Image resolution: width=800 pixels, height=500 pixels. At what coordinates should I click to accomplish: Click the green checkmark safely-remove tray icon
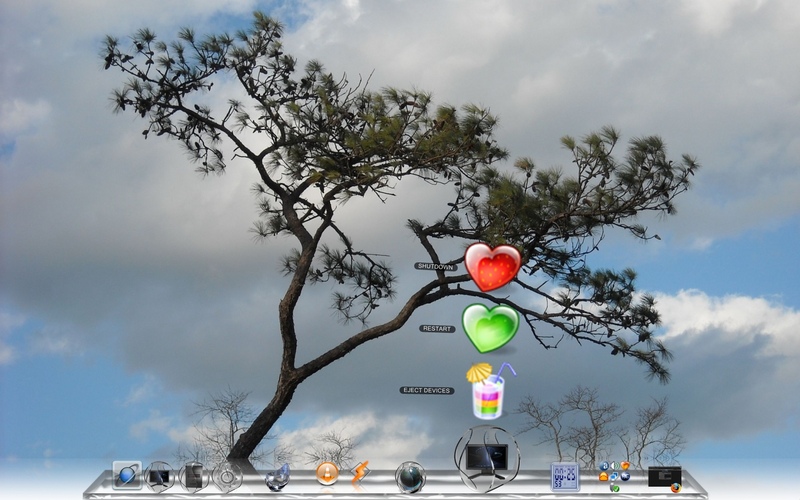point(615,488)
